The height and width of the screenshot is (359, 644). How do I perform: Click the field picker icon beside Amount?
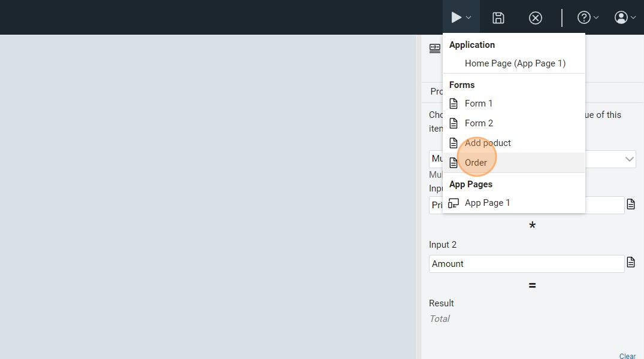pos(631,263)
